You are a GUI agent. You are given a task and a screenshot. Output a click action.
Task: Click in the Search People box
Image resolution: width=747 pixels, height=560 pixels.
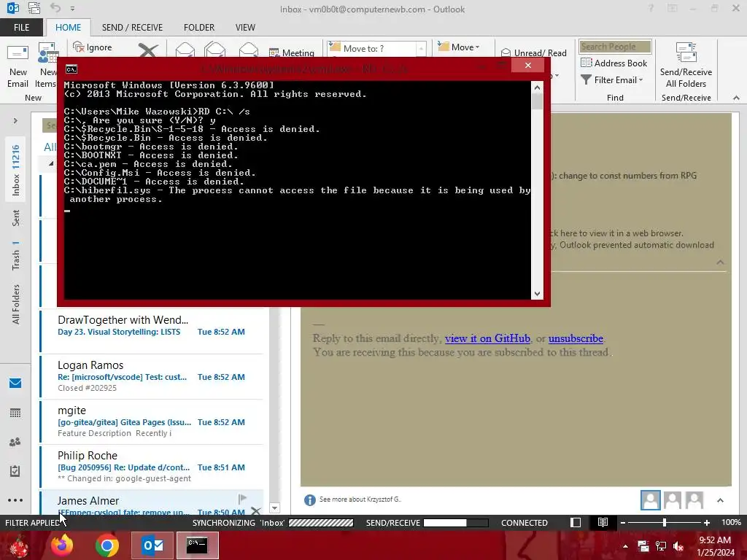[x=614, y=47]
